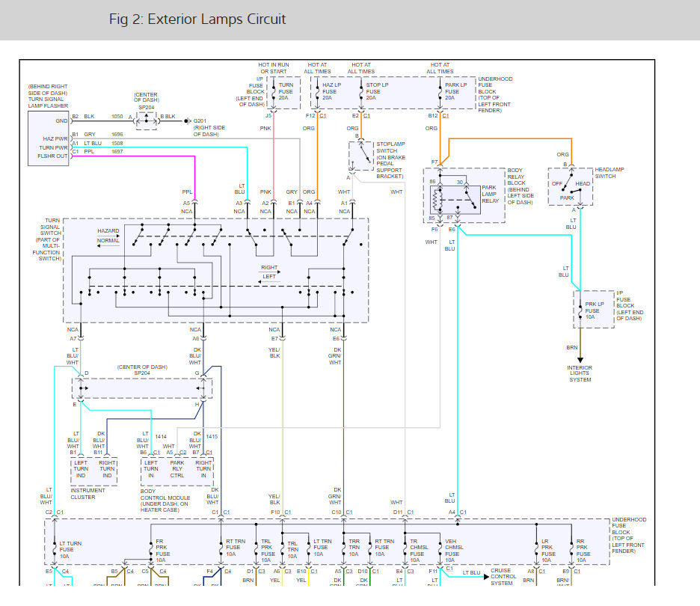This screenshot has width=700, height=606.
Task: Select circuit number "1696" on GRY wire
Action: click(117, 135)
